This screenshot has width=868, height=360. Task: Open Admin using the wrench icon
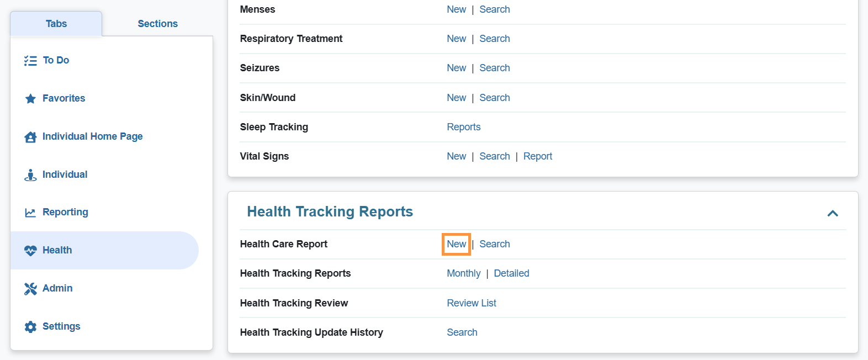point(30,288)
